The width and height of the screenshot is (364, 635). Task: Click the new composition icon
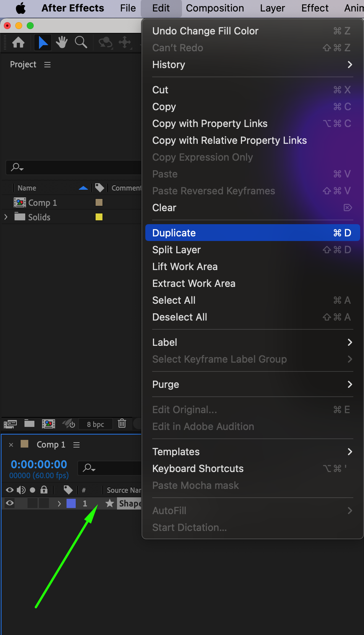point(49,423)
